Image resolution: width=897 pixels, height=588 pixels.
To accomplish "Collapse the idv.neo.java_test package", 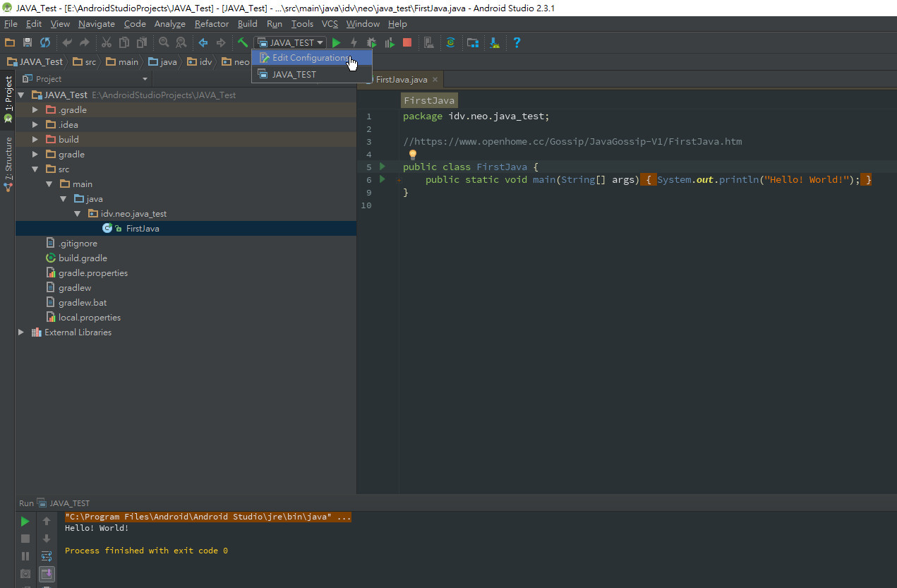I will coord(78,214).
